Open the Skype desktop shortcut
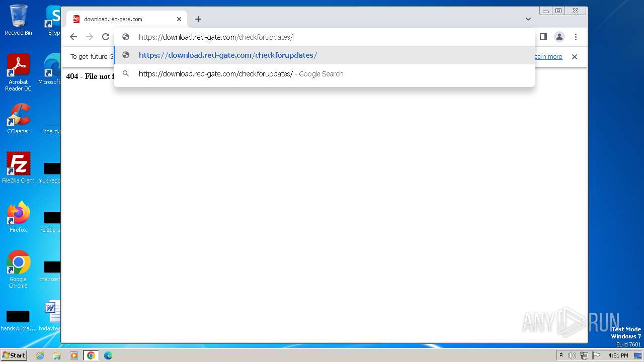The height and width of the screenshot is (362, 644). [53, 20]
